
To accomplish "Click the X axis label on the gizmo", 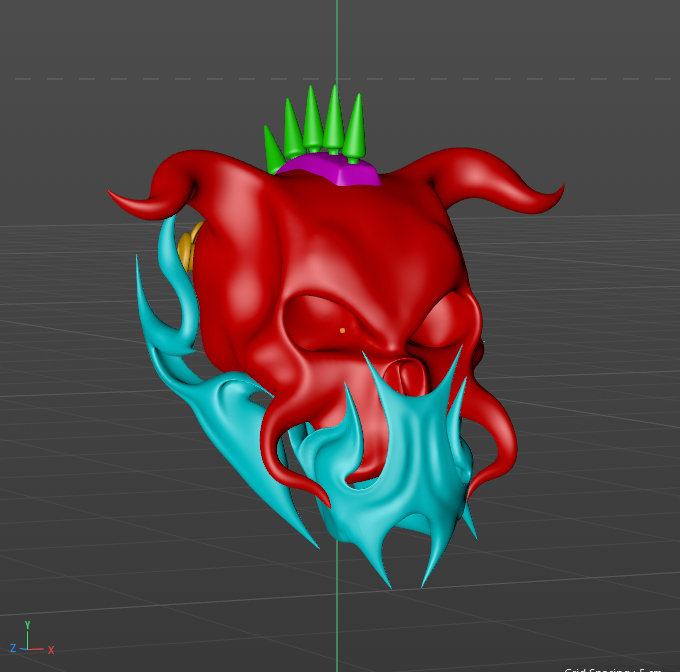I will click(x=51, y=650).
